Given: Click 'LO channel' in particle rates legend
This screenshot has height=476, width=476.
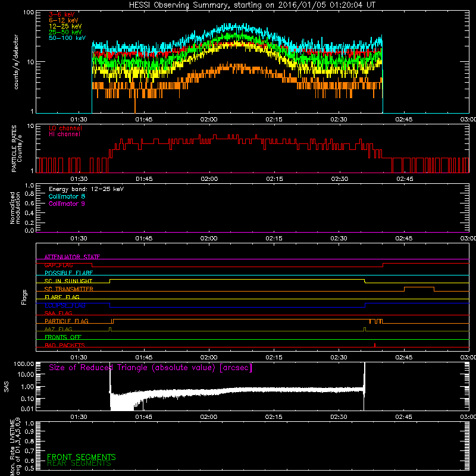Looking at the screenshot, I should [x=65, y=128].
